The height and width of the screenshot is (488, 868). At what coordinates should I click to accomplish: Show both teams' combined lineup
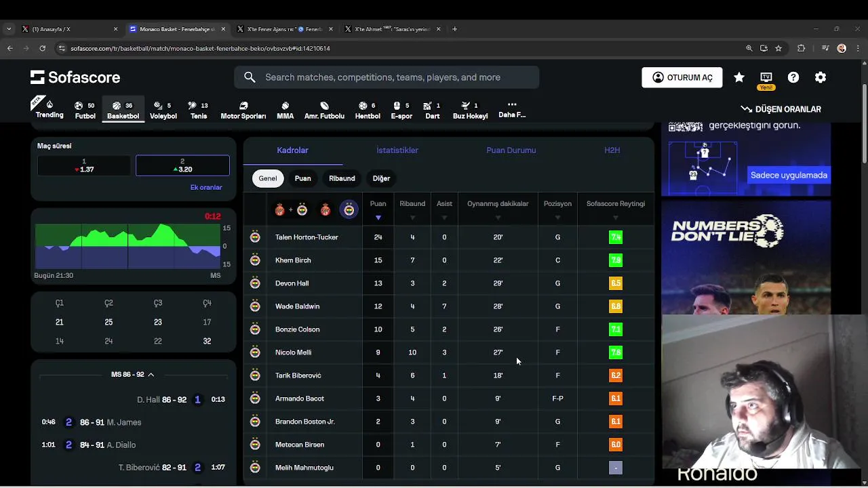coord(291,210)
